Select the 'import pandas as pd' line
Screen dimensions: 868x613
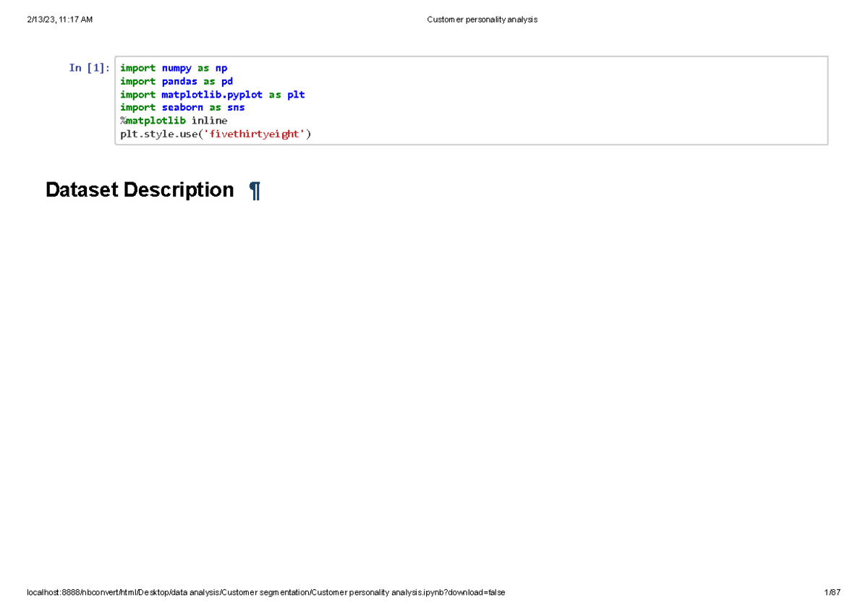176,81
